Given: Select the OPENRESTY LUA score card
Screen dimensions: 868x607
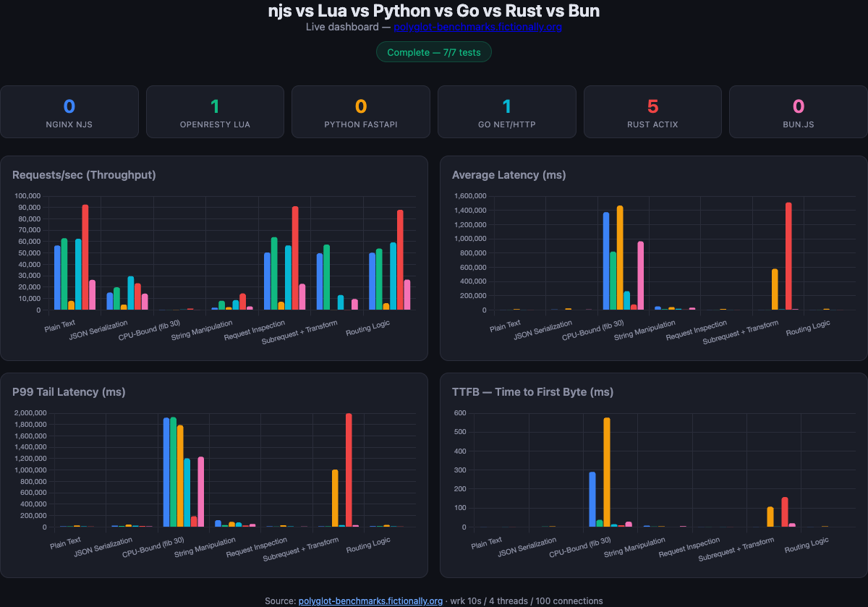Looking at the screenshot, I should tap(215, 111).
